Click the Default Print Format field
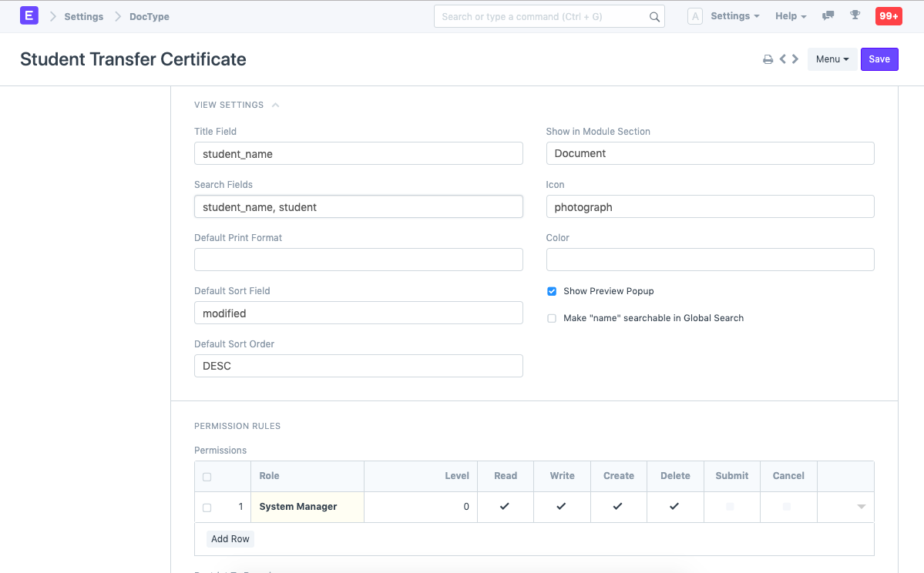This screenshot has width=924, height=573. pos(358,260)
